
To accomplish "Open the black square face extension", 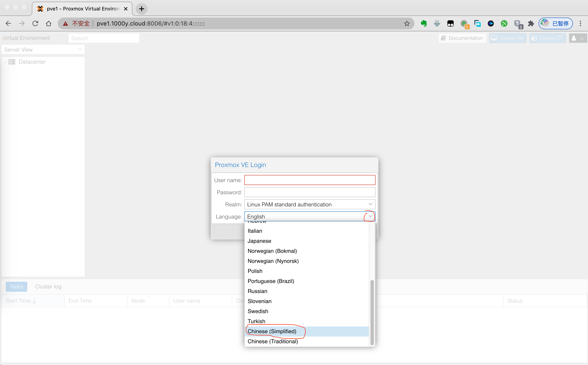I will pos(451,23).
